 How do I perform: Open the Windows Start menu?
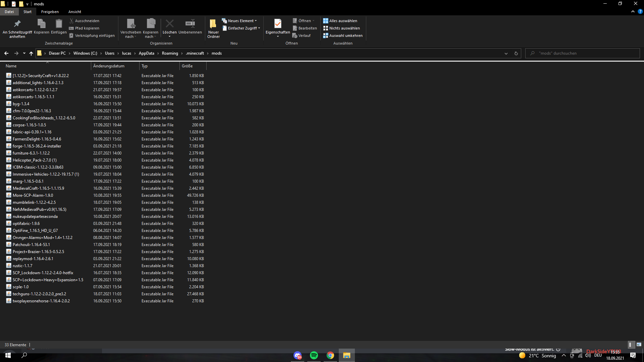pos(8,355)
